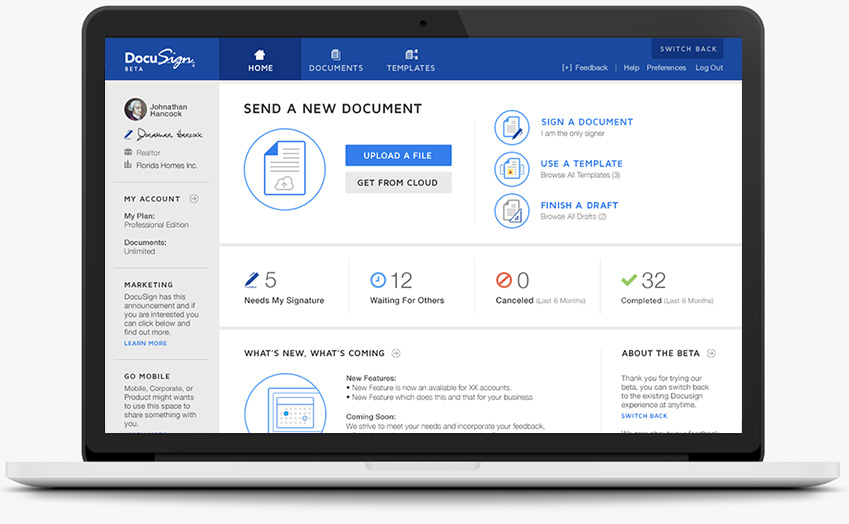Click the Switch Back link in About the Beta

coord(644,416)
